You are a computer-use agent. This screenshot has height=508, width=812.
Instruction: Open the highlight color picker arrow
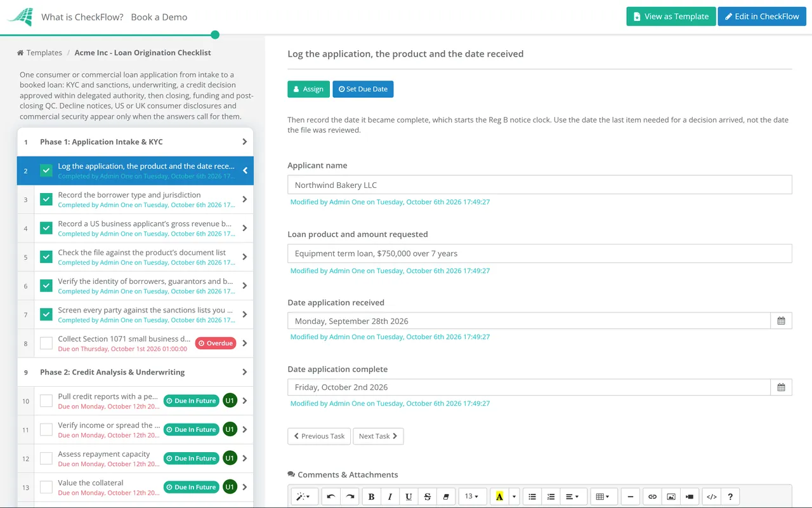(514, 497)
